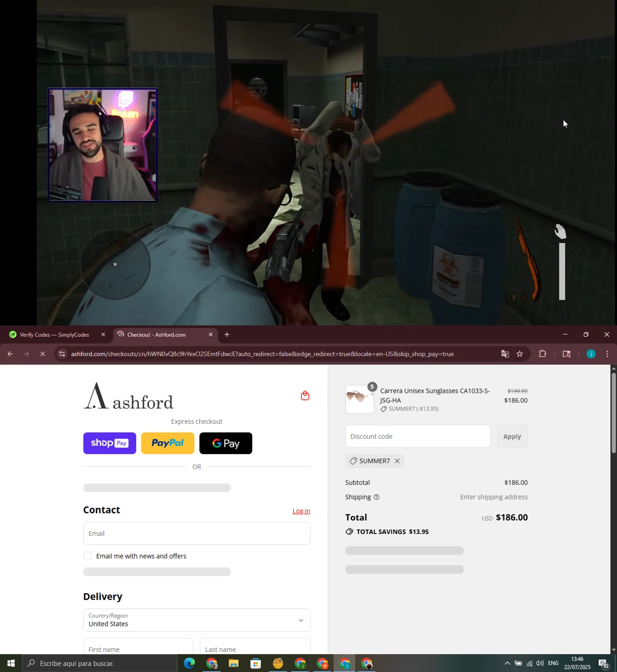617x672 pixels.
Task: Click the browser address bar URL
Action: 263,354
